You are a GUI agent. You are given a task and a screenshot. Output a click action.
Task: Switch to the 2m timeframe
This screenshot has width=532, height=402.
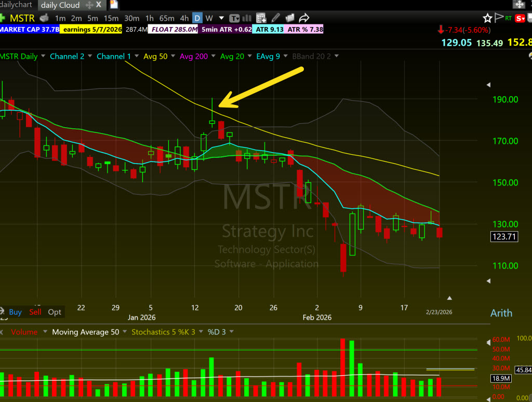click(76, 18)
